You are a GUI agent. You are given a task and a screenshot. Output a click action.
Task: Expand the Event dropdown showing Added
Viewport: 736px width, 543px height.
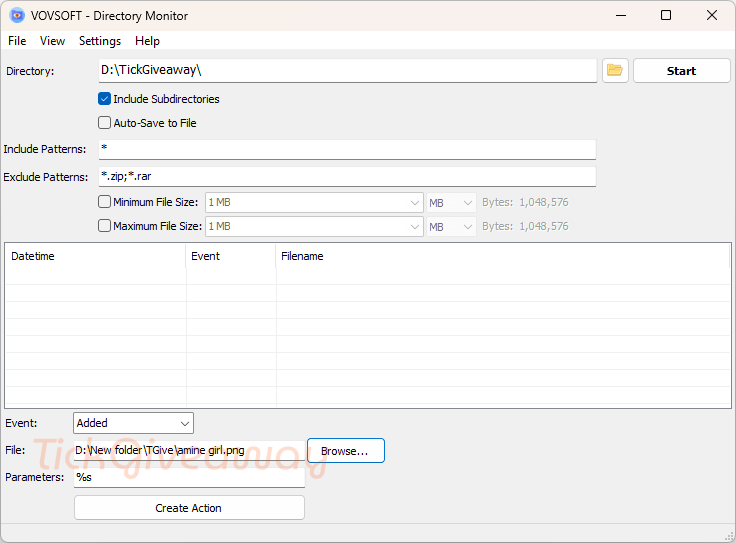coord(133,423)
